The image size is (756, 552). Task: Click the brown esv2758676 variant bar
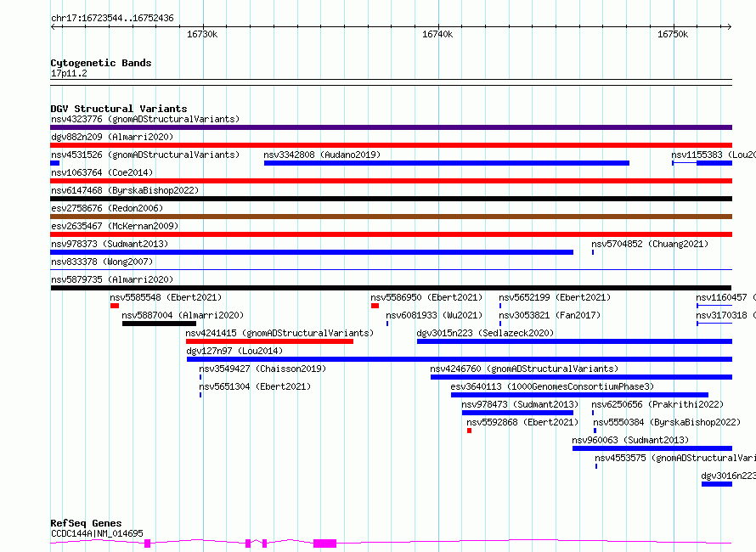tap(391, 217)
